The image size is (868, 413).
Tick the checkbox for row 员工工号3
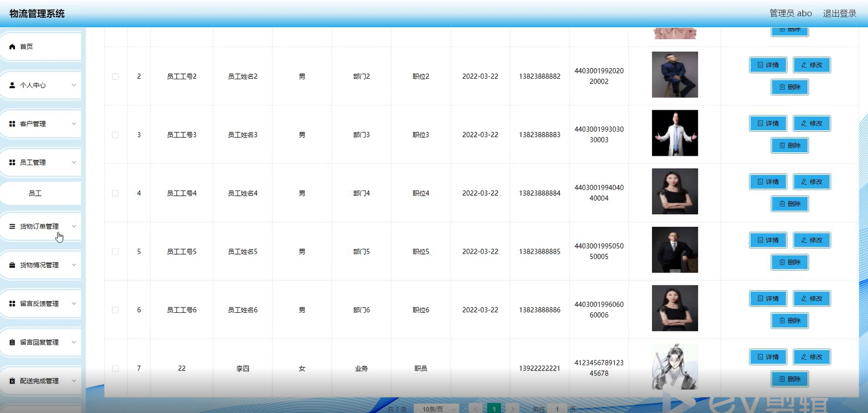(115, 135)
